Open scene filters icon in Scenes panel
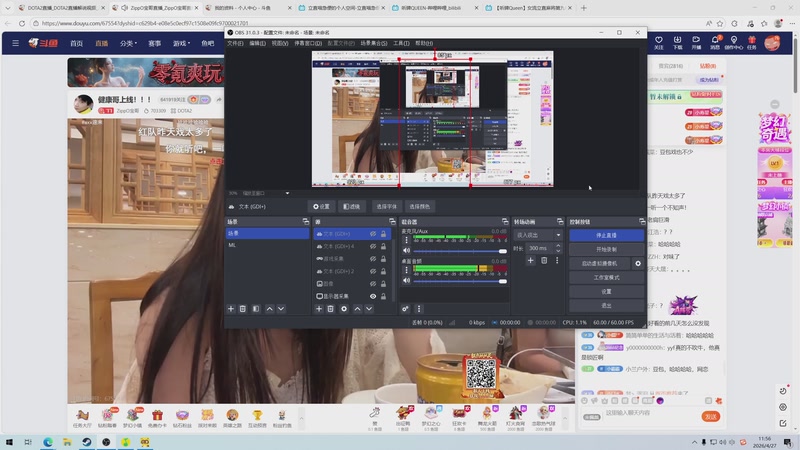The height and width of the screenshot is (450, 800). click(x=256, y=309)
